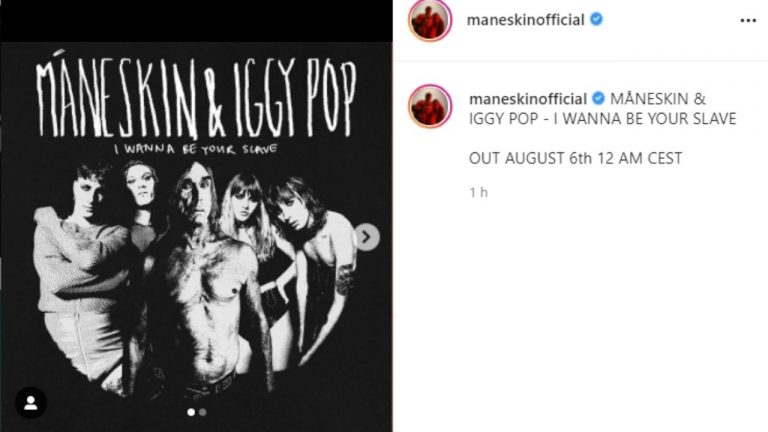The height and width of the screenshot is (432, 768).
Task: Click the next-image carousel arrow
Action: tap(366, 237)
